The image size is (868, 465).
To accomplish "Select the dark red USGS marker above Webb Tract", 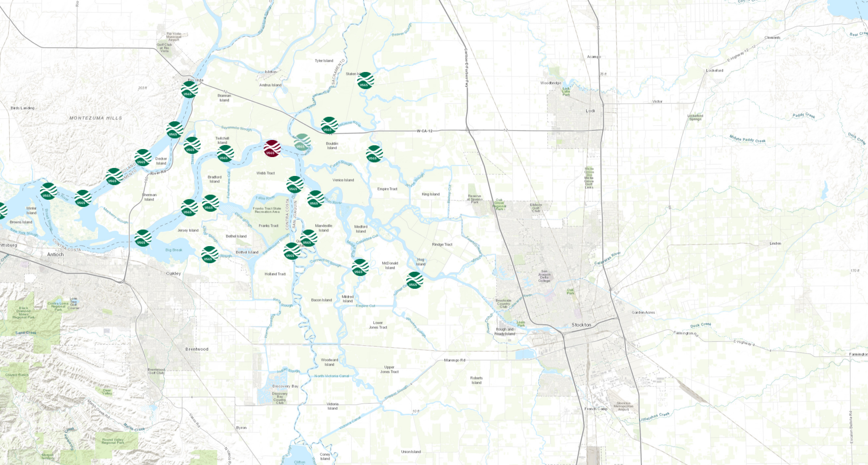I will click(x=272, y=149).
